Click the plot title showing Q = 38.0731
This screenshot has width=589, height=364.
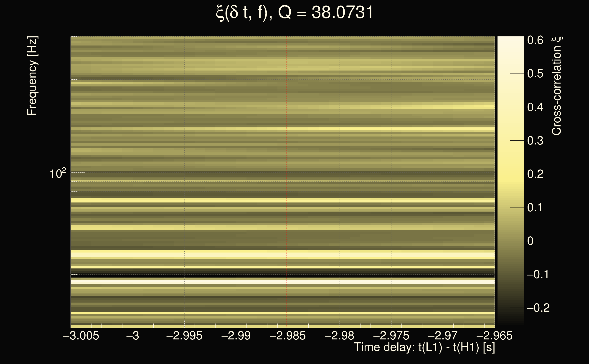pos(294,13)
